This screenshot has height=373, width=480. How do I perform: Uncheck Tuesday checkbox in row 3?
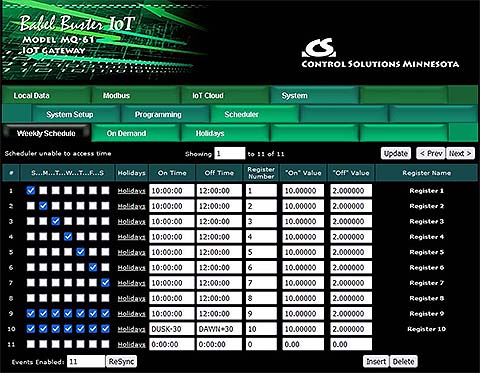[x=56, y=221]
